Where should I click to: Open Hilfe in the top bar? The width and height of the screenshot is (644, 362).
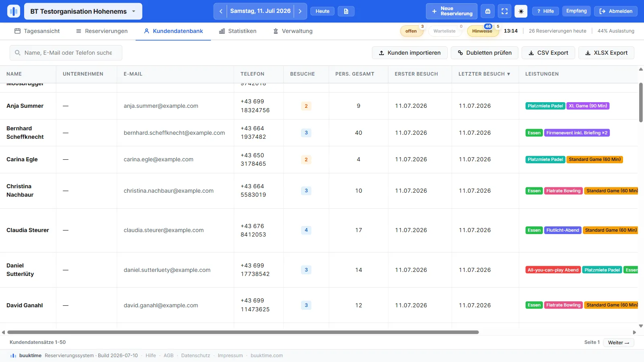[545, 11]
